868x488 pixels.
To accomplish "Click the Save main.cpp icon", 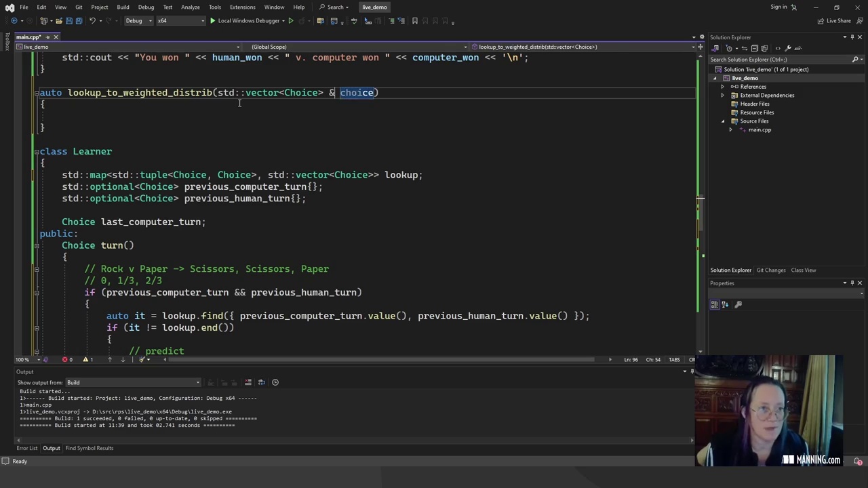I will [69, 21].
